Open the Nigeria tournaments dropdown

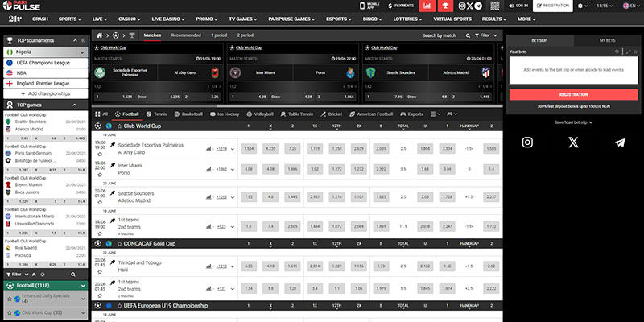46,52
